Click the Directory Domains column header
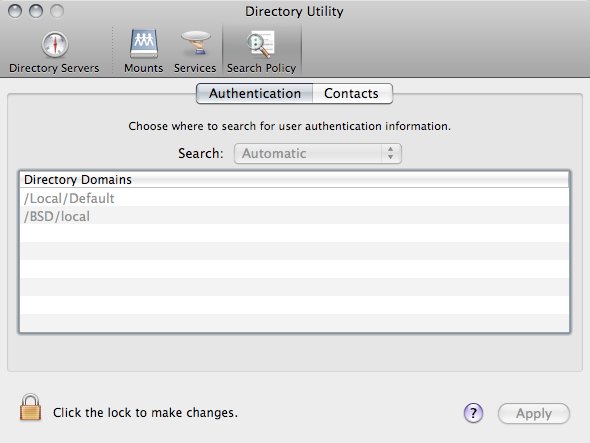Screen dimensions: 590x443 (294, 180)
